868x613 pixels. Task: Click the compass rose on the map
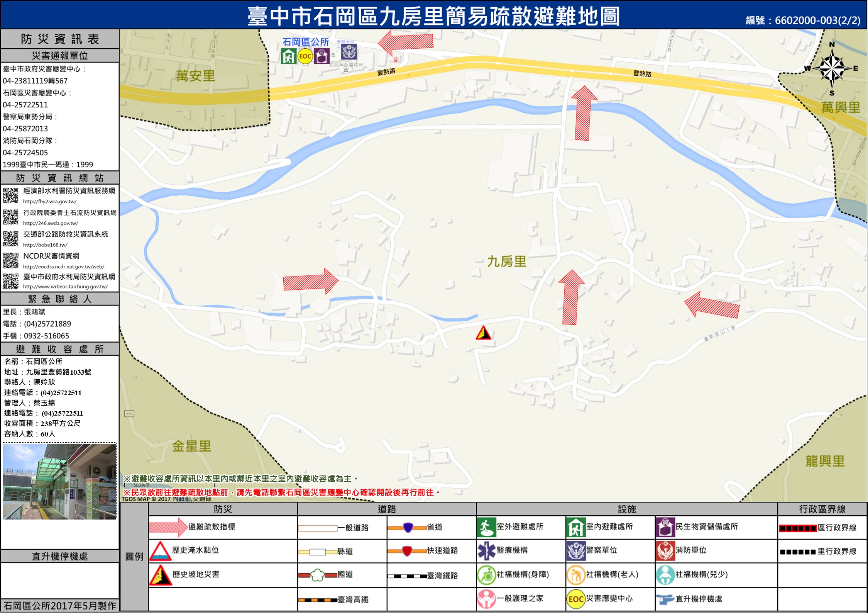[832, 69]
